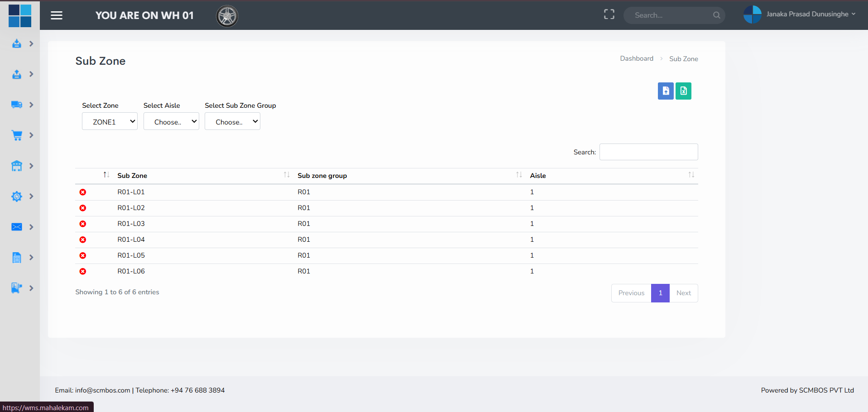Screen dimensions: 868x412
Task: Click the Next pagination button
Action: click(x=683, y=293)
